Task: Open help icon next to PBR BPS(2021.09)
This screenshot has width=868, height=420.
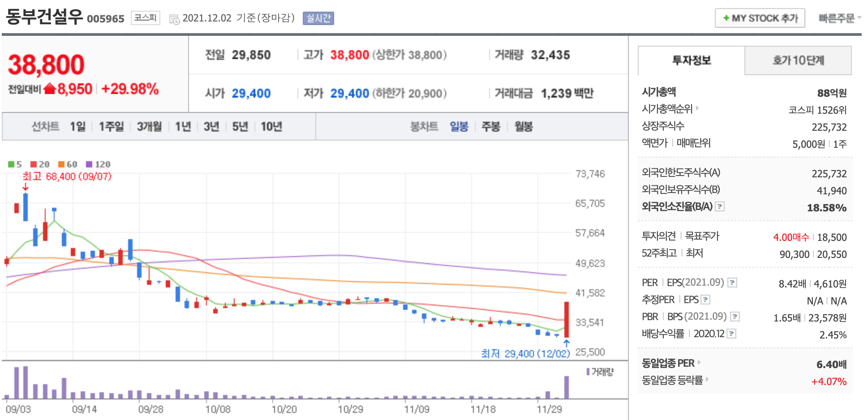Action: (735, 317)
